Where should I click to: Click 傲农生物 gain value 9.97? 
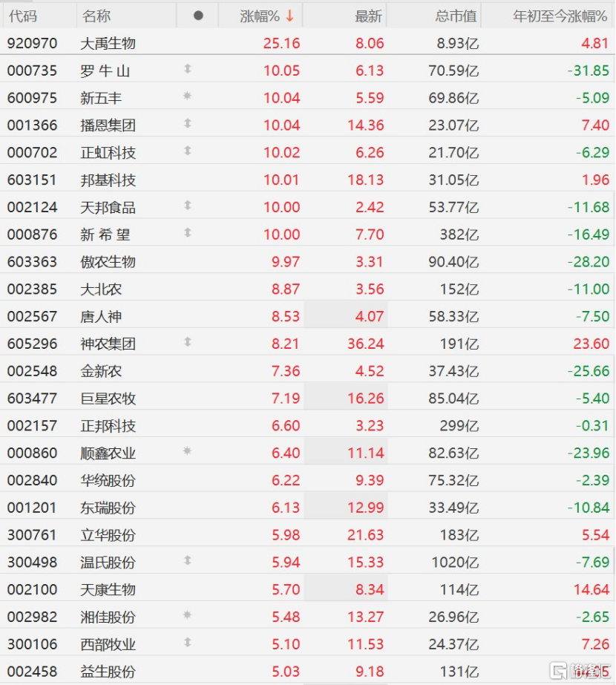286,262
